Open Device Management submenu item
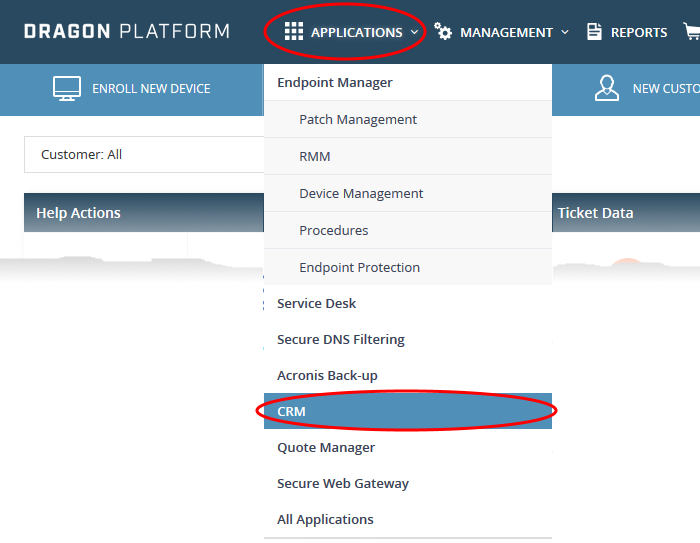Screen dimensions: 700x543 pyautogui.click(x=408, y=193)
